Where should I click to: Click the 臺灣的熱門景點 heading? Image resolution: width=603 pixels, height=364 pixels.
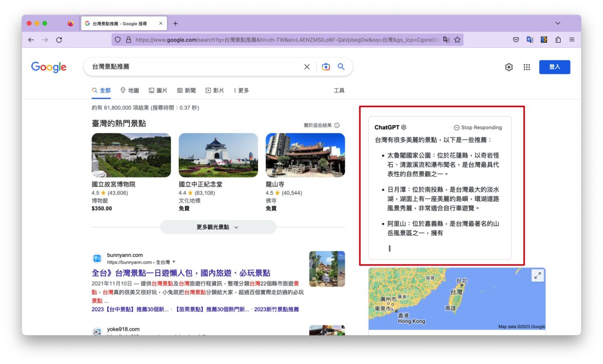[x=119, y=124]
